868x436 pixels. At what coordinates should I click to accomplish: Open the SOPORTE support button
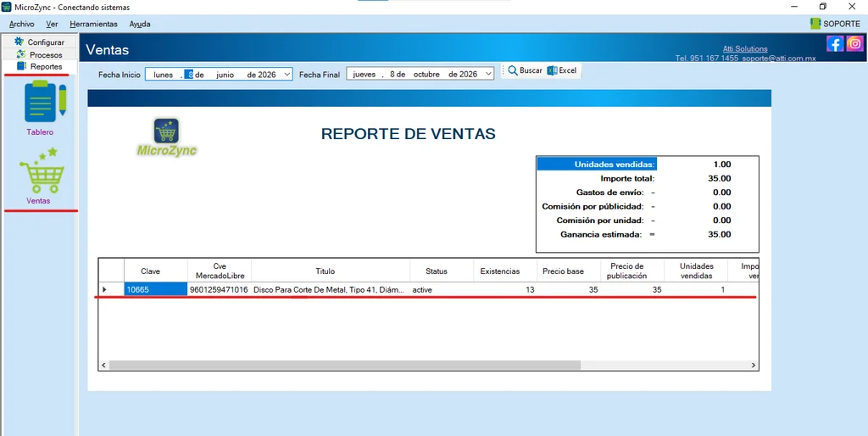[x=835, y=24]
